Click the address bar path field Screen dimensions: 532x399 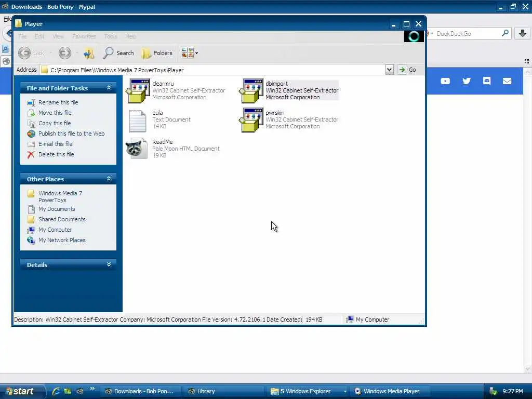pos(212,70)
